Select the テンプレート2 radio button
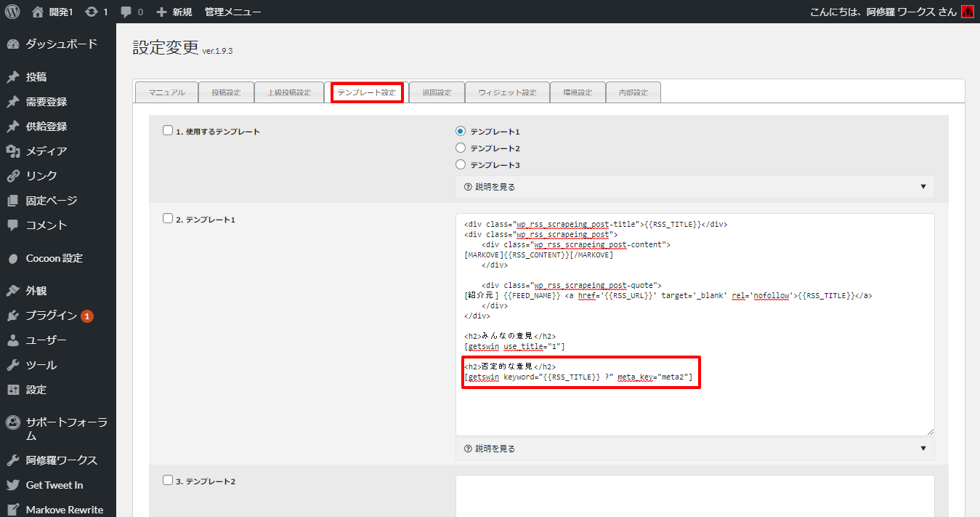 460,148
